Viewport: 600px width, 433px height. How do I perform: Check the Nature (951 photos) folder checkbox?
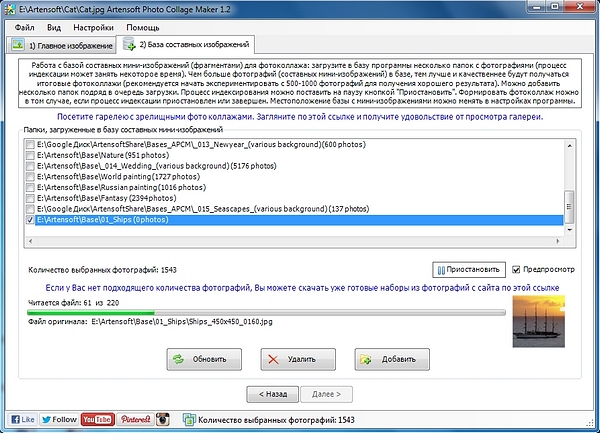30,155
